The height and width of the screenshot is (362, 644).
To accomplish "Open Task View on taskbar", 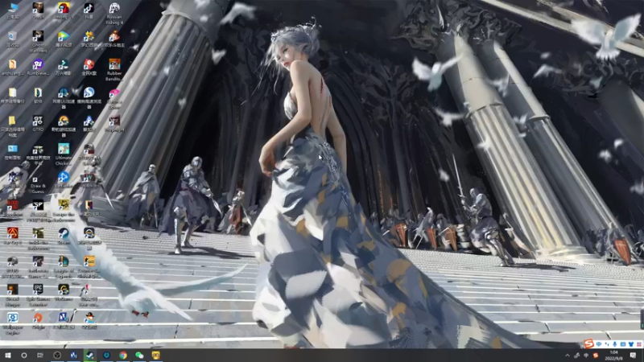I will (40, 355).
